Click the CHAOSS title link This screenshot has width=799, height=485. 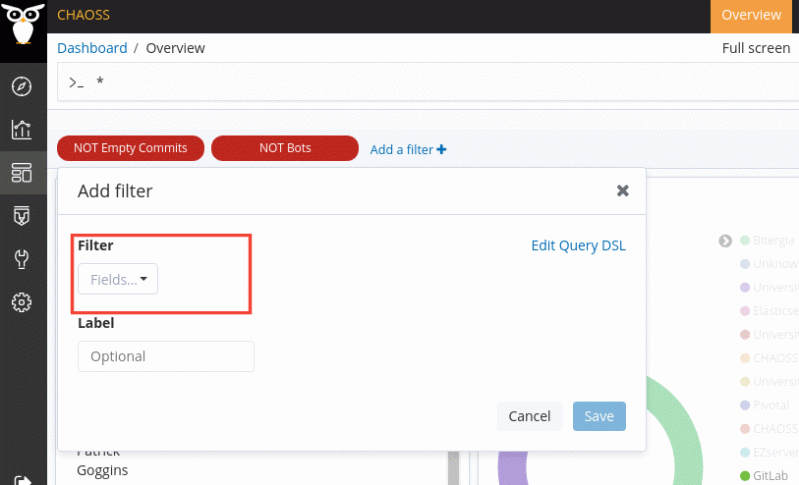tap(83, 15)
